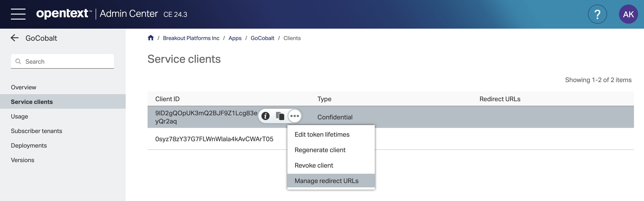The image size is (644, 201).
Task: Go to Subscriber tenants
Action: [36, 131]
